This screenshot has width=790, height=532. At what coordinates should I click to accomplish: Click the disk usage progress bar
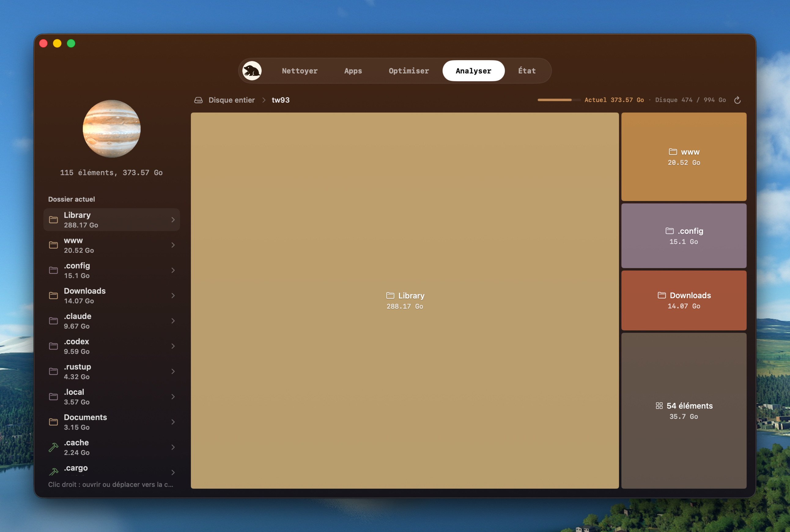pos(559,100)
